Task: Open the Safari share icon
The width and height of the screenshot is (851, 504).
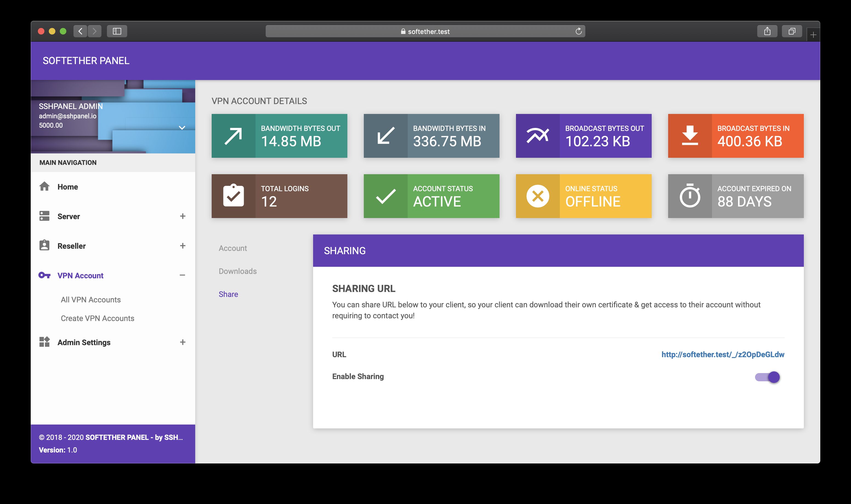Action: tap(767, 31)
